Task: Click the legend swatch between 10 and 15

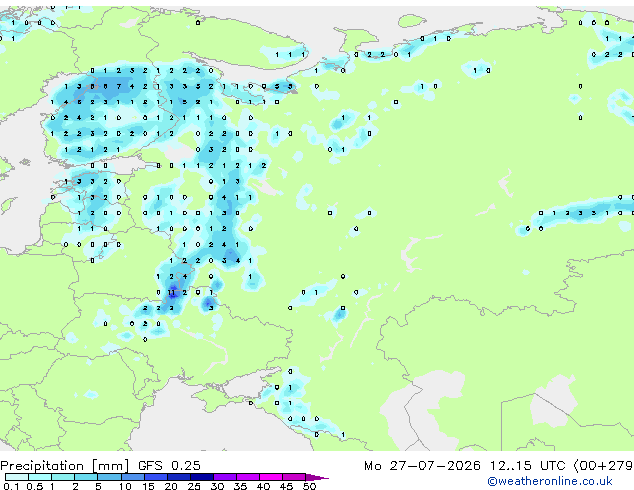Action: pyautogui.click(x=133, y=477)
